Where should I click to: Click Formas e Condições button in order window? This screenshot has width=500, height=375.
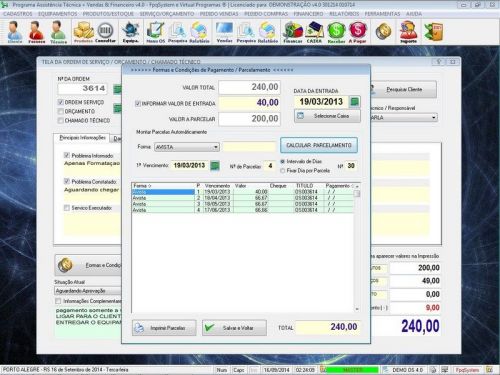(89, 265)
